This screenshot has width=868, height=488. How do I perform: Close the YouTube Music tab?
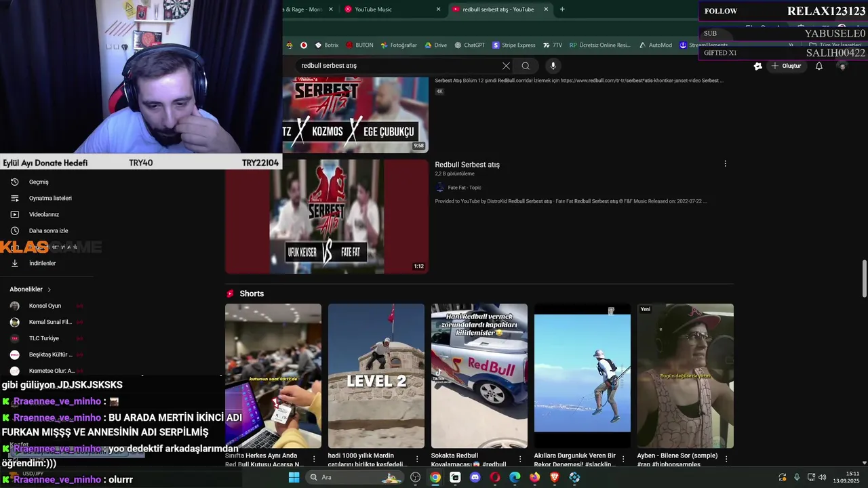click(x=438, y=9)
